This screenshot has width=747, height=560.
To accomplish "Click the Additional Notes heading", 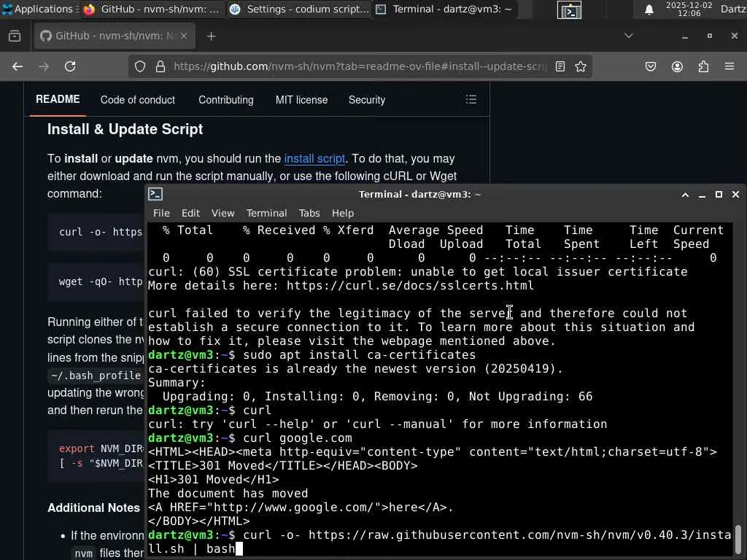I will pos(94,508).
